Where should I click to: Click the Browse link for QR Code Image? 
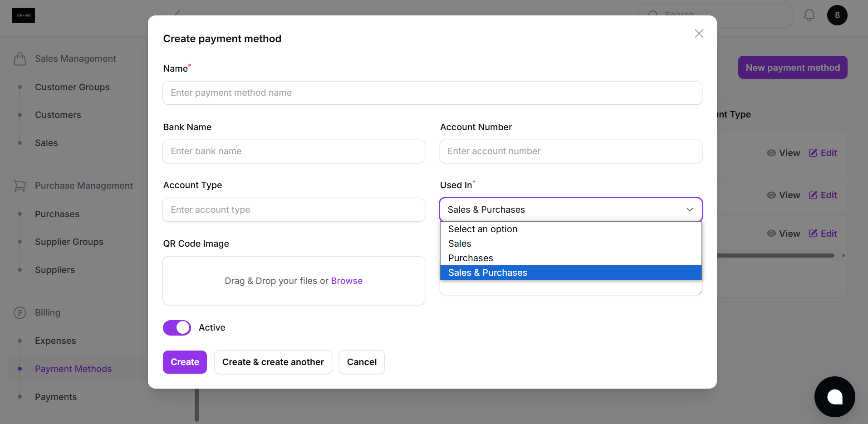click(347, 281)
